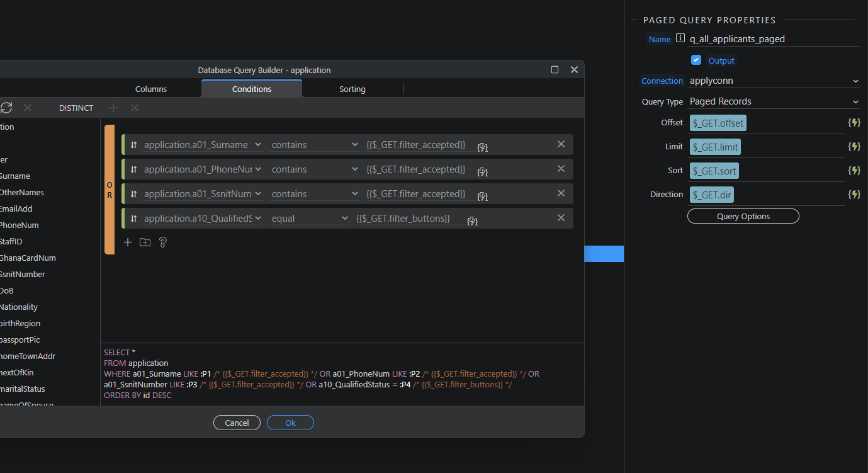Viewport: 868px width, 473px height.
Task: Open the Connection dropdown showing applyconn
Action: coord(774,81)
